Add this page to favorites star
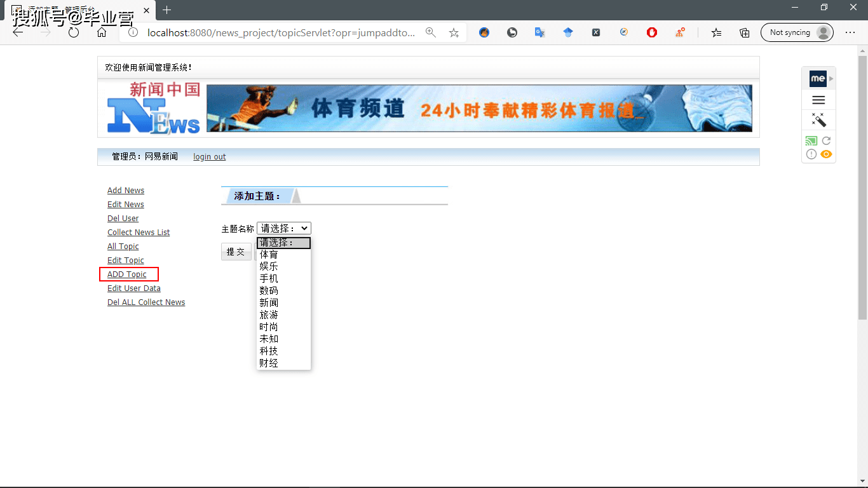868x488 pixels. [454, 32]
